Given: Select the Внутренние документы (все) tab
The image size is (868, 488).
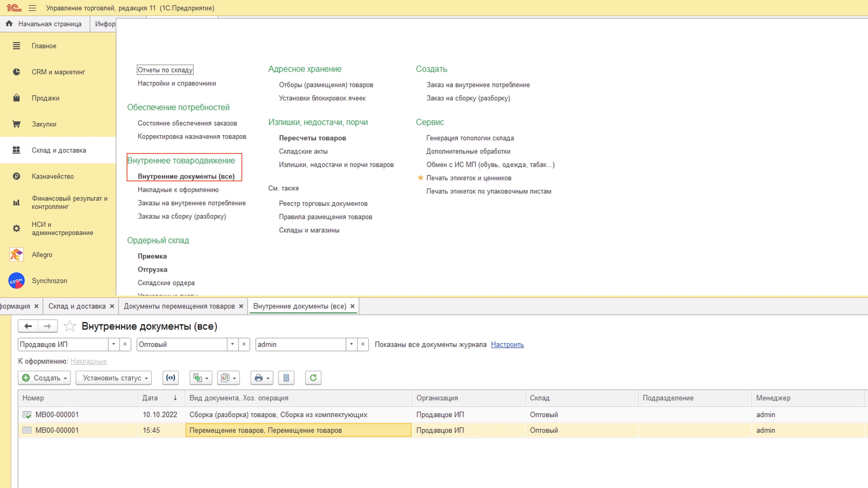Looking at the screenshot, I should pos(300,306).
